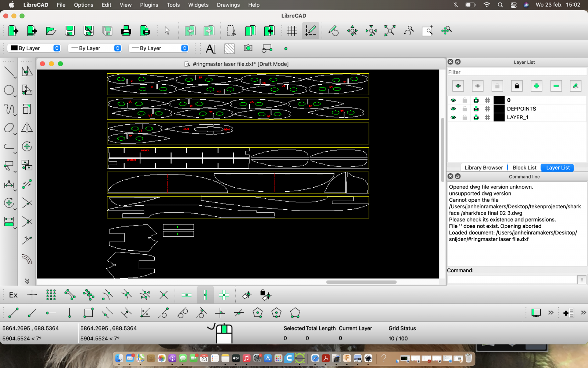This screenshot has width=588, height=368.
Task: Open the File menu
Action: click(61, 5)
